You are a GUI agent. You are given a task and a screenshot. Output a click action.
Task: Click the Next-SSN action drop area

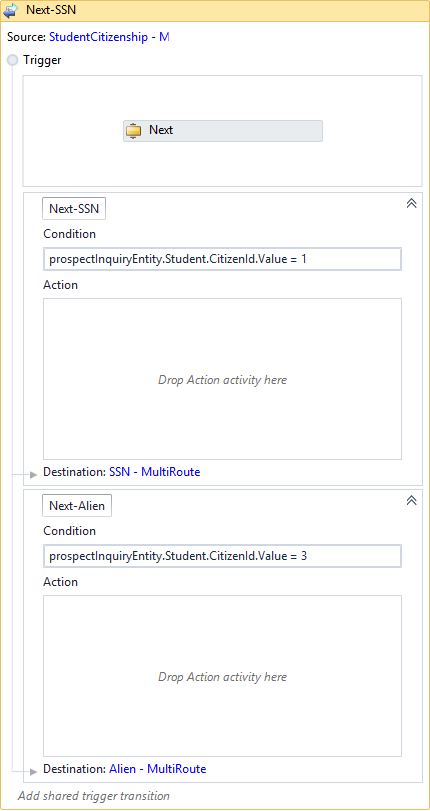click(x=223, y=379)
